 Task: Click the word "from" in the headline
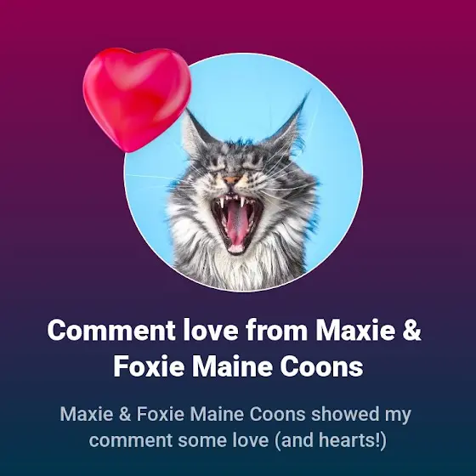pyautogui.click(x=277, y=331)
